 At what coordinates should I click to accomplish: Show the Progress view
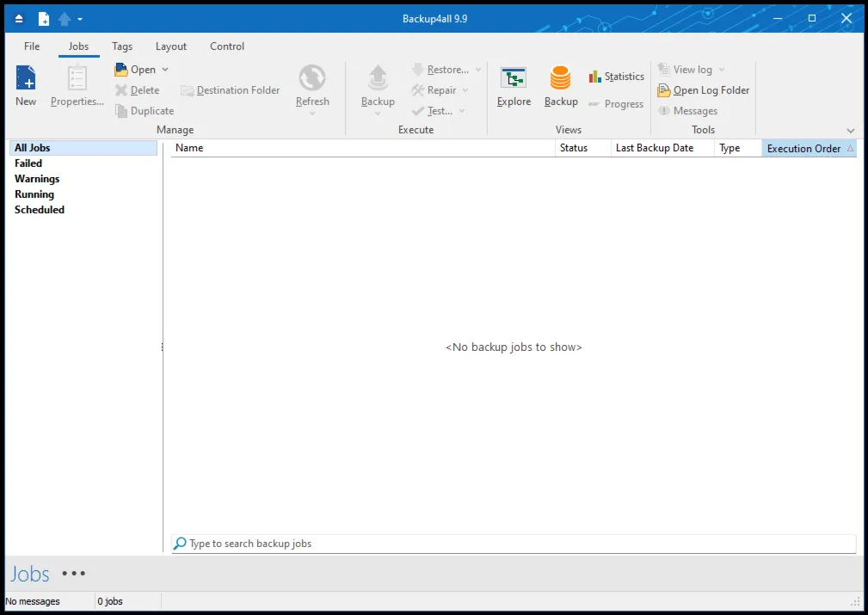[x=616, y=104]
